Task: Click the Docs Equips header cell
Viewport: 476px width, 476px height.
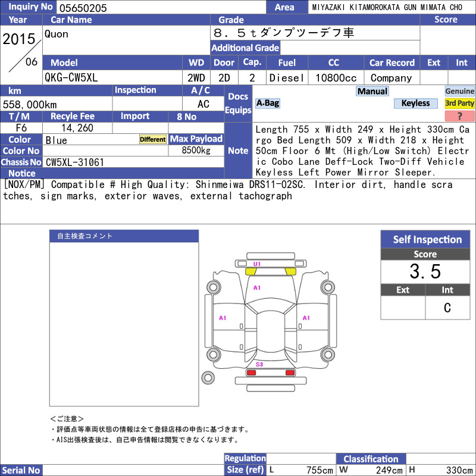Action: point(238,104)
